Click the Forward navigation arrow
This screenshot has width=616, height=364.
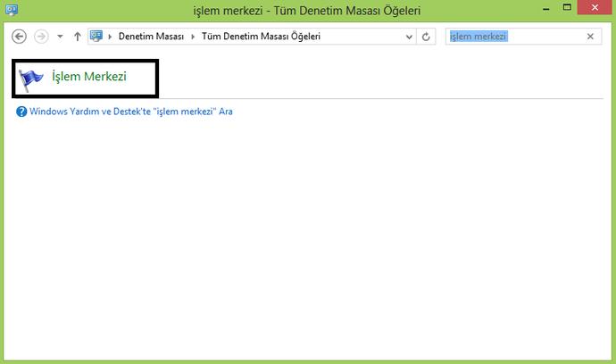pyautogui.click(x=41, y=37)
